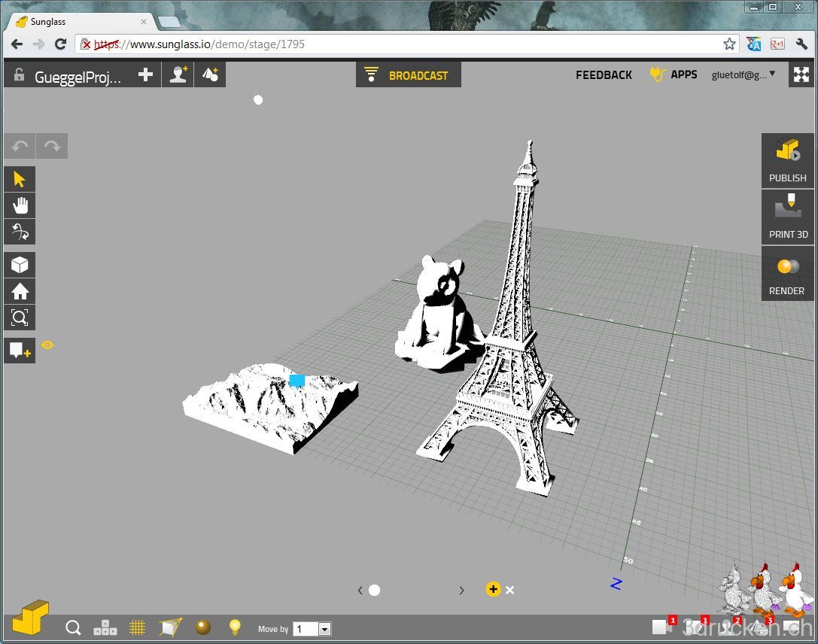818x644 pixels.
Task: Add a comment with speech-bubble plus icon
Action: pos(20,351)
